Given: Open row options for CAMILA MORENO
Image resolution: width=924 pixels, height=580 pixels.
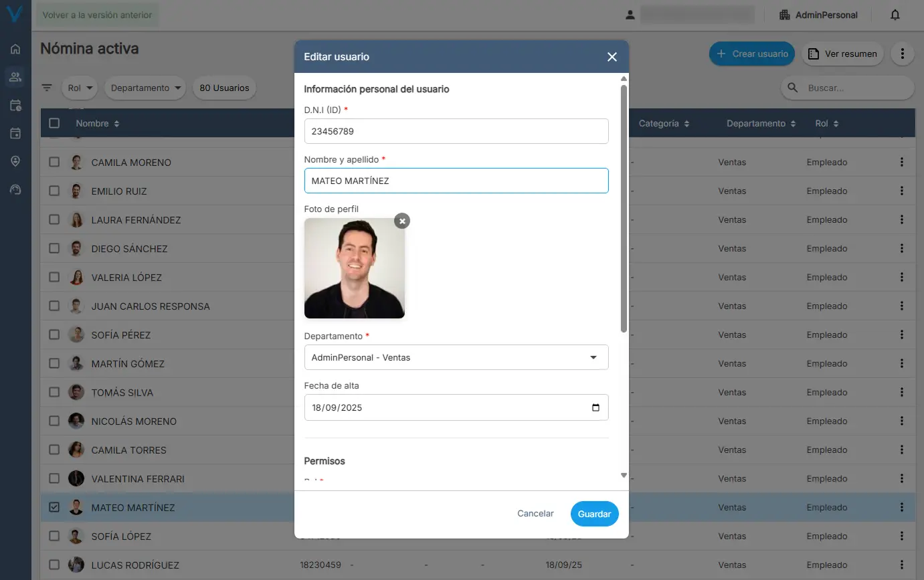Looking at the screenshot, I should point(902,162).
